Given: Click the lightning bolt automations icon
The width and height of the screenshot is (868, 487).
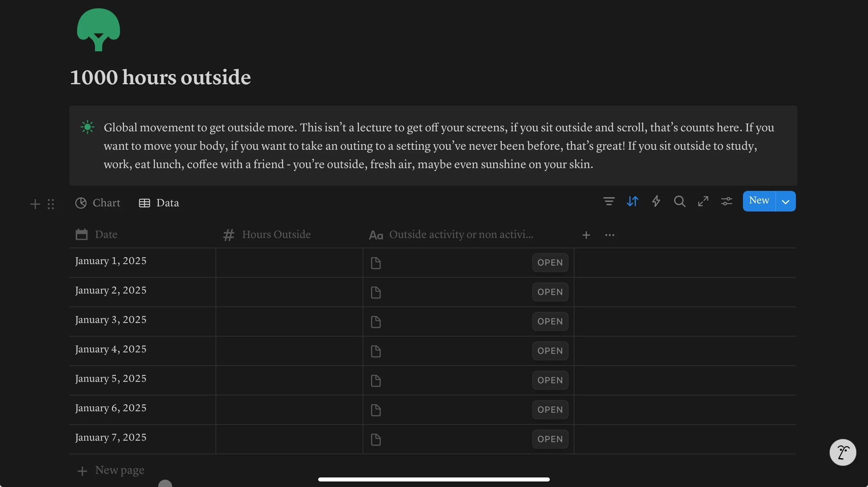Looking at the screenshot, I should pos(656,201).
